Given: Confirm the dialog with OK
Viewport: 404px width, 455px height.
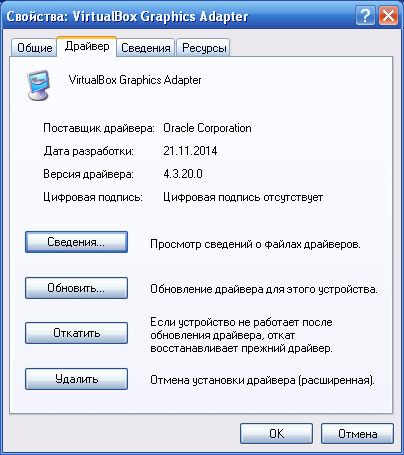Looking at the screenshot, I should pyautogui.click(x=276, y=434).
